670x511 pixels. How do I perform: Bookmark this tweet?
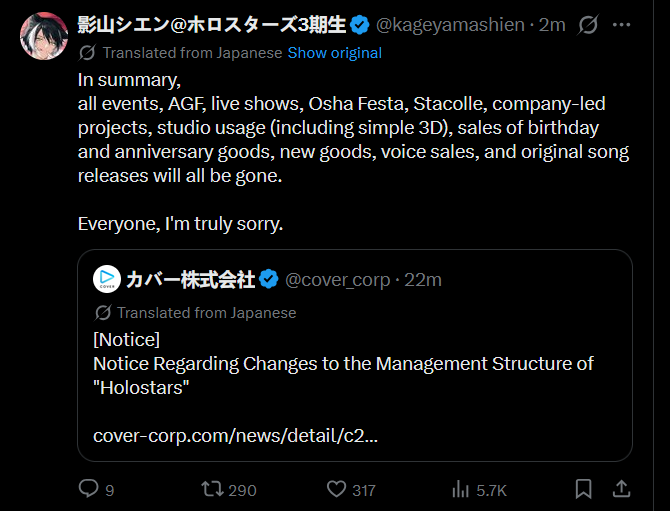click(x=584, y=489)
